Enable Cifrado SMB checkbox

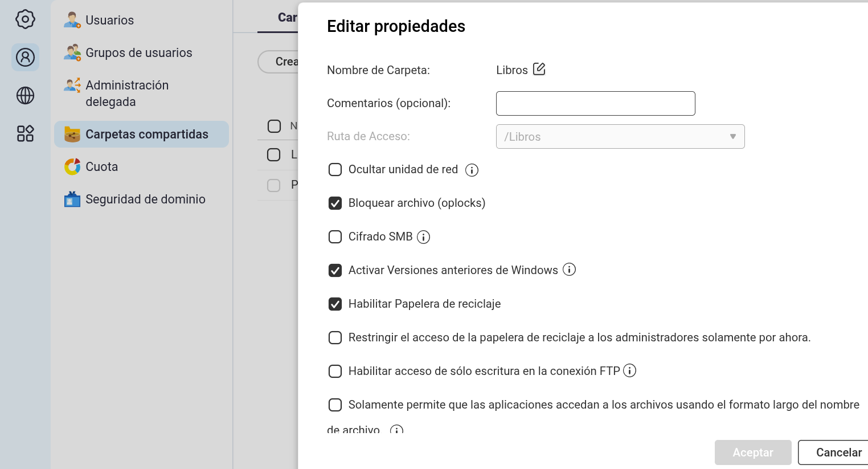point(335,237)
